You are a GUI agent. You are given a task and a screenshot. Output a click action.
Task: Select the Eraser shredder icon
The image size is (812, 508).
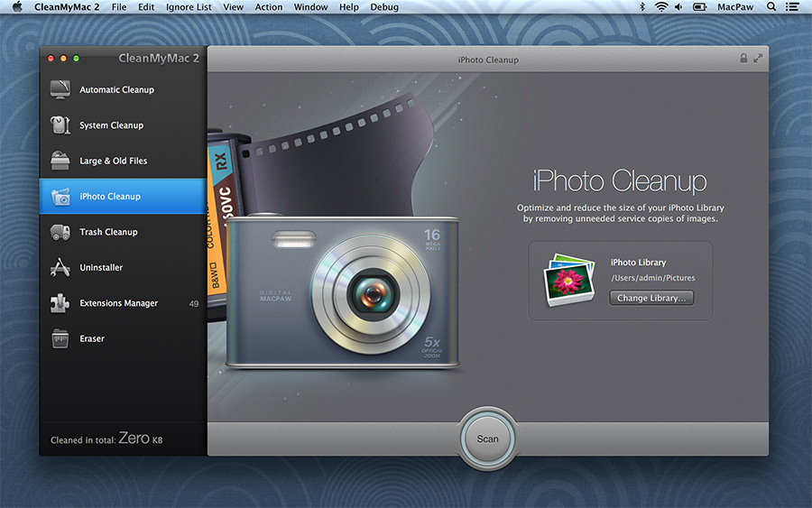pos(60,338)
